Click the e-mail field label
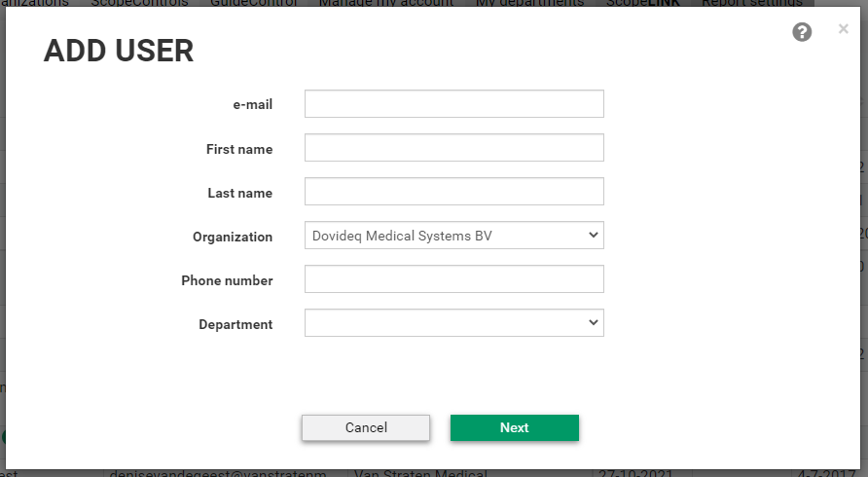The image size is (868, 477). tap(252, 104)
